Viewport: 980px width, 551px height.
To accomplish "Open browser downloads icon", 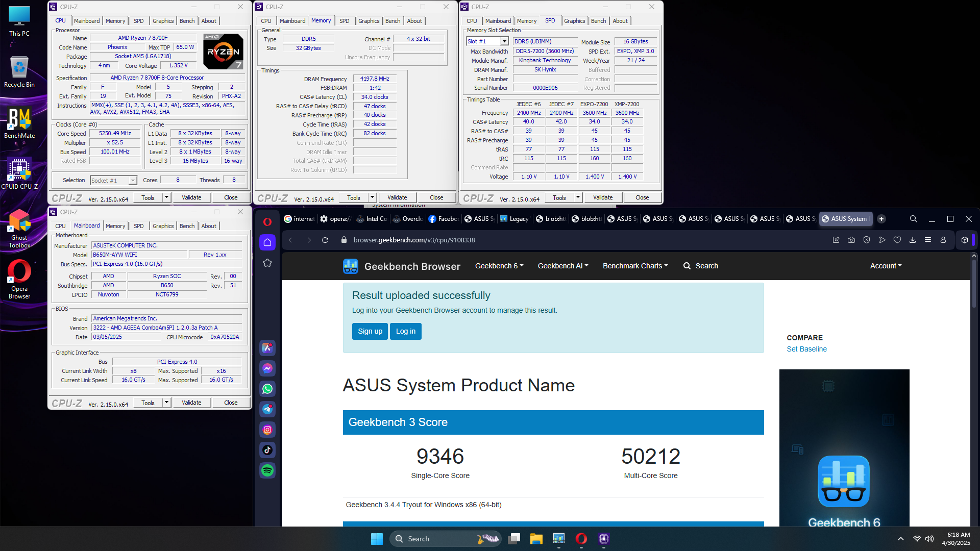I will click(x=913, y=240).
